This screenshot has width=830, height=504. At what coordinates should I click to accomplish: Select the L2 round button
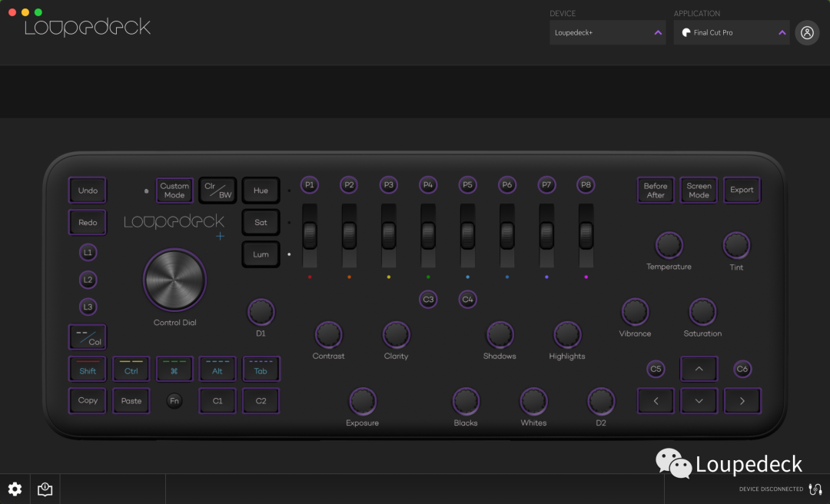point(88,280)
